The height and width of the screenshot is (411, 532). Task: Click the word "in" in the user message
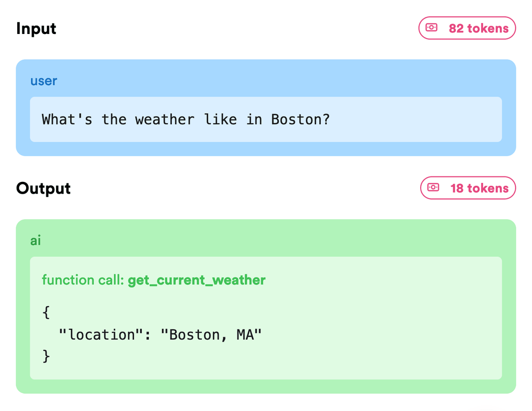coord(254,119)
